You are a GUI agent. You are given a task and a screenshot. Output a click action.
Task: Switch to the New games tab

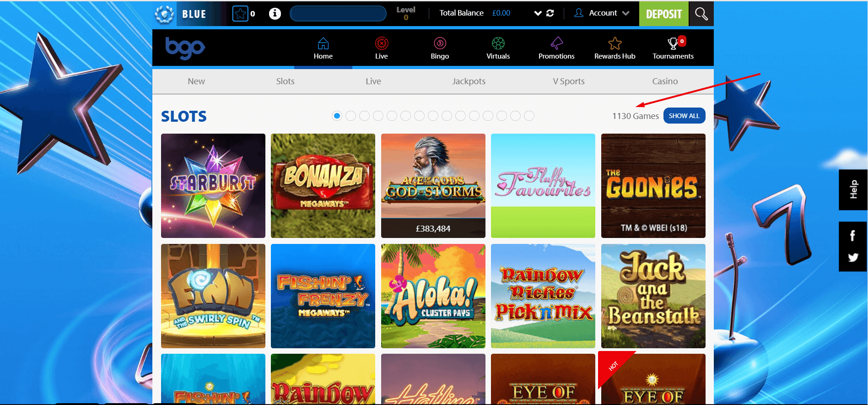[x=196, y=81]
